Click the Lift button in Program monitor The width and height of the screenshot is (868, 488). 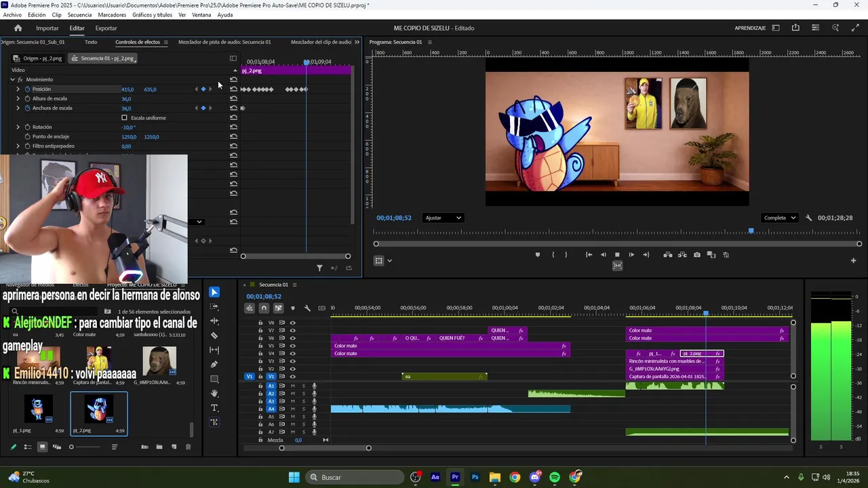point(668,255)
